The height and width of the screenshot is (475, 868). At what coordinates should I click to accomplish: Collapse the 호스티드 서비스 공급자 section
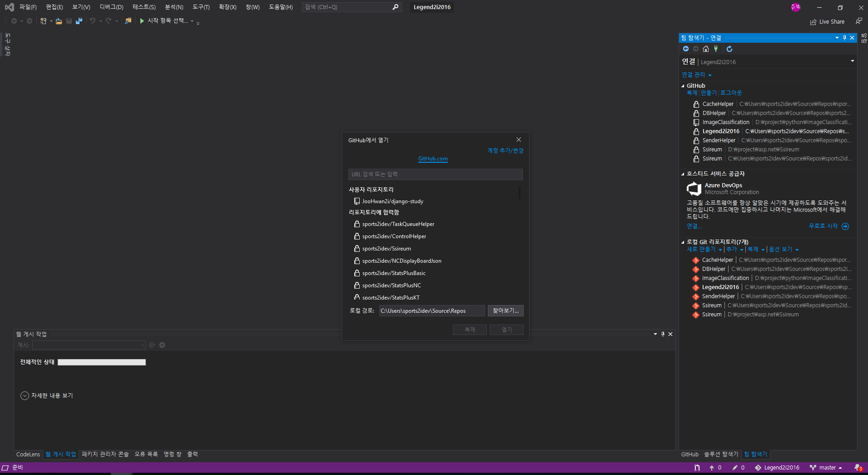683,174
